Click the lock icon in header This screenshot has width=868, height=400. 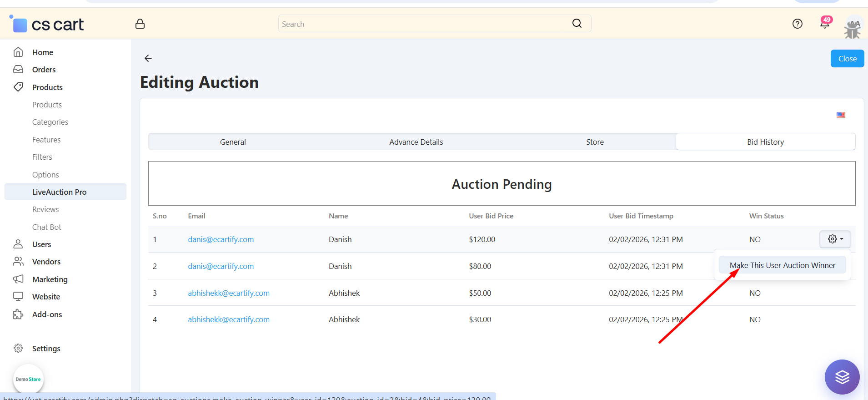click(x=140, y=24)
